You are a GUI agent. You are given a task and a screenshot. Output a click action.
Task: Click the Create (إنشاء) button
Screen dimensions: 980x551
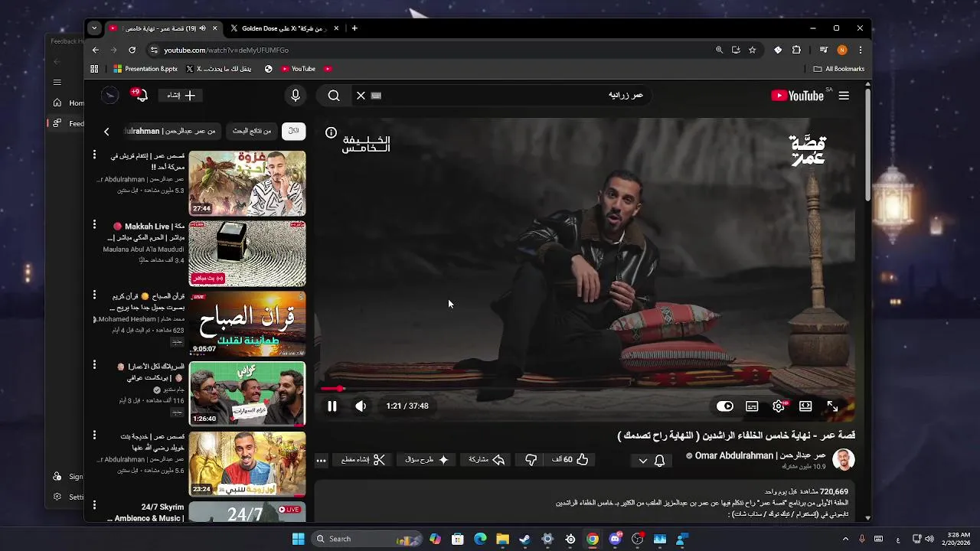(x=182, y=96)
